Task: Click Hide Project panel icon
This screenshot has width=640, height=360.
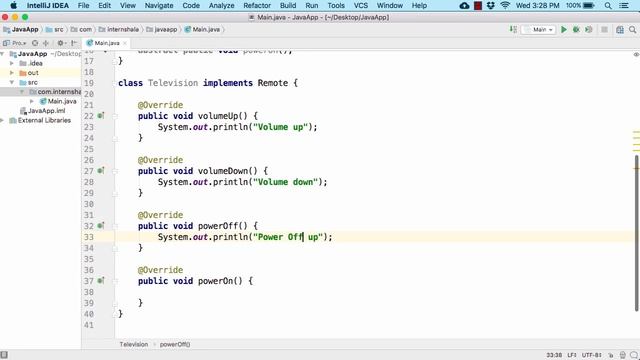Action: click(x=74, y=43)
